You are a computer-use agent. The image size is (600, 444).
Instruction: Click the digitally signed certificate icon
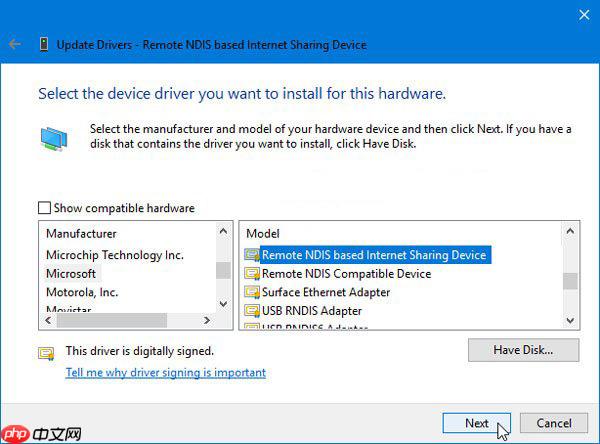pyautogui.click(x=46, y=353)
